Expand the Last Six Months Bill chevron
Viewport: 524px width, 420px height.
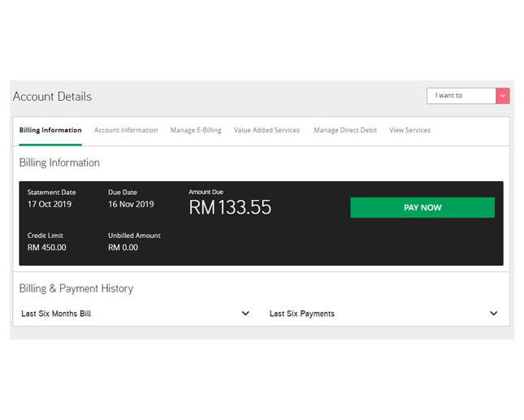[x=245, y=314]
